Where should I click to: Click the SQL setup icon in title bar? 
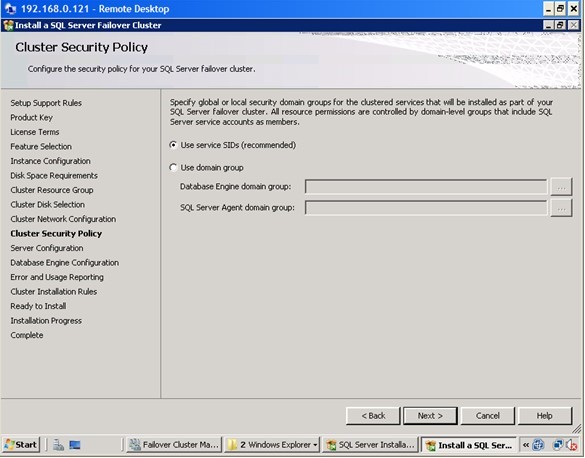click(x=8, y=25)
